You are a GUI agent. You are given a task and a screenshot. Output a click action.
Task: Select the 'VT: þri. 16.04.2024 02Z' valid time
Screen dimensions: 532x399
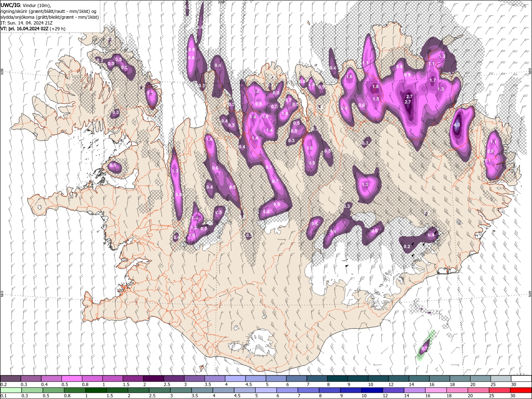pyautogui.click(x=25, y=29)
